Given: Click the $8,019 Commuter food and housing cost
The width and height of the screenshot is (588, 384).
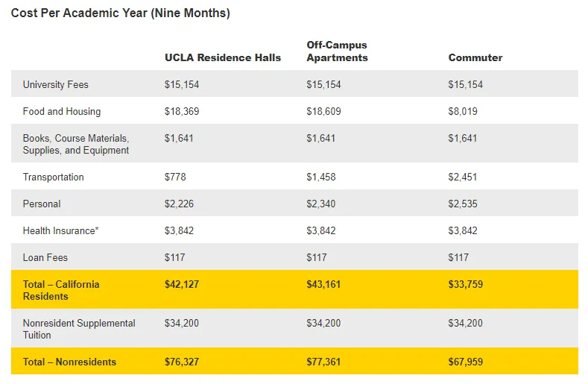Looking at the screenshot, I should [x=462, y=111].
